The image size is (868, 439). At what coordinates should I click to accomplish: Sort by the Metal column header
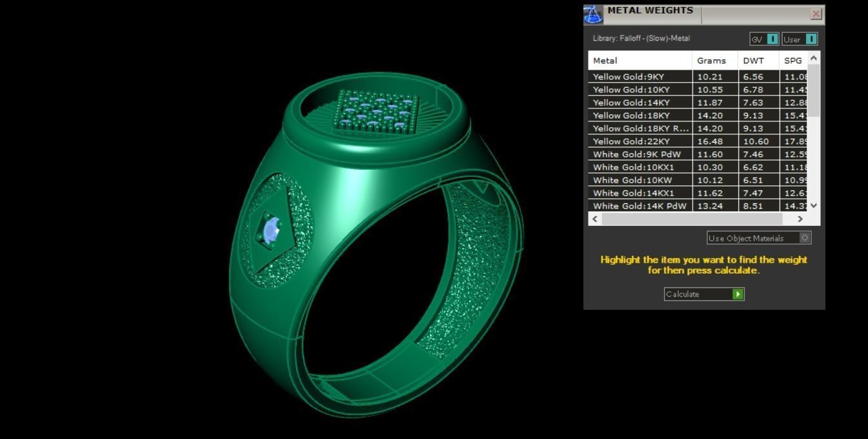pyautogui.click(x=640, y=61)
